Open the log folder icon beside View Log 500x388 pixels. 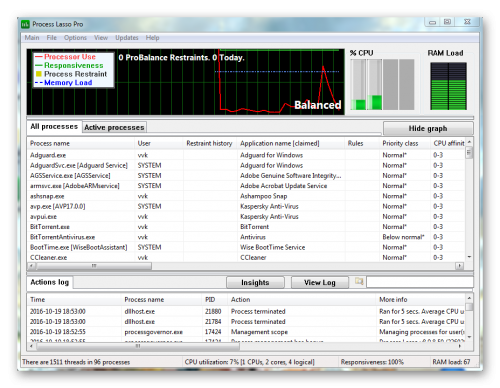(x=359, y=281)
